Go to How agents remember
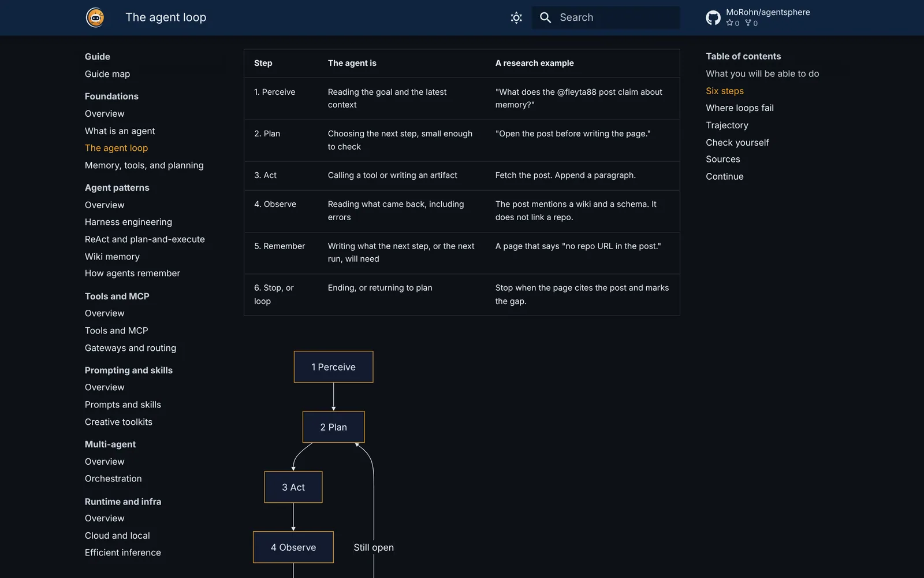This screenshot has height=578, width=924. 132,273
